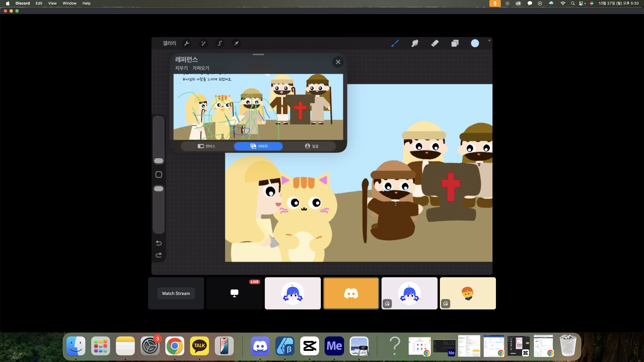Select the smudge tool icon

[x=415, y=43]
